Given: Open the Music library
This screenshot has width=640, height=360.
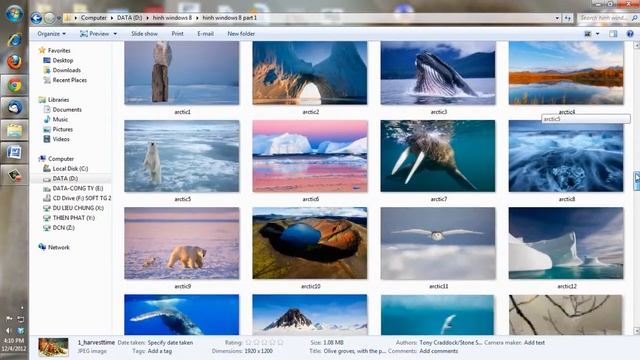Looking at the screenshot, I should coord(60,119).
